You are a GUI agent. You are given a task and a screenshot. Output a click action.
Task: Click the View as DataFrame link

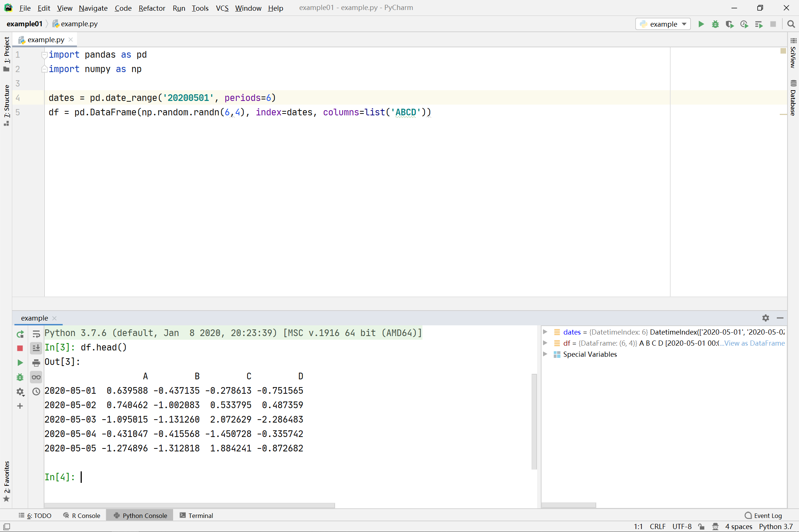click(x=754, y=343)
